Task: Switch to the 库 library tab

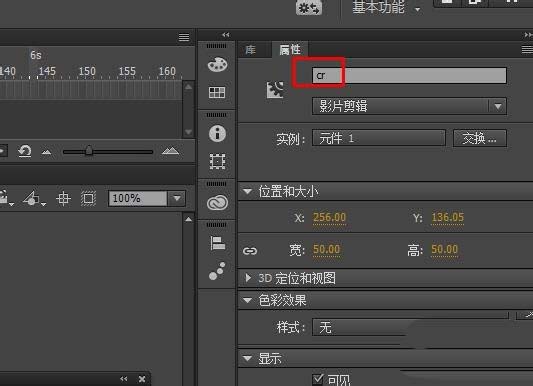Action: [x=251, y=50]
